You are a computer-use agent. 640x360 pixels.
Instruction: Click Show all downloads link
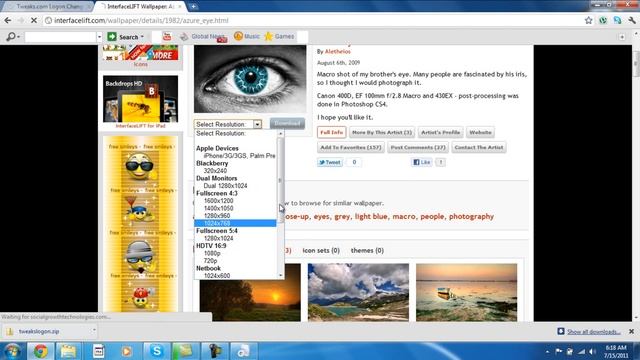tap(593, 331)
